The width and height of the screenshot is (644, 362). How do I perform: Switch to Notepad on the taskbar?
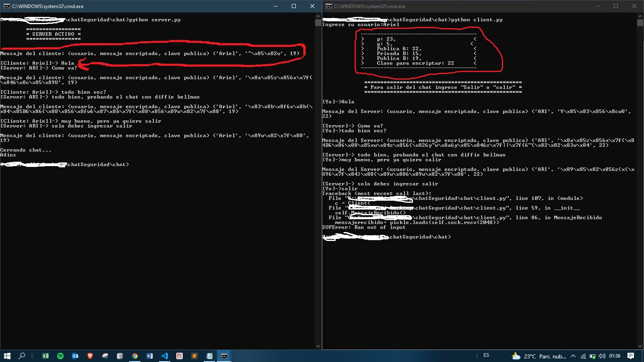(x=209, y=356)
